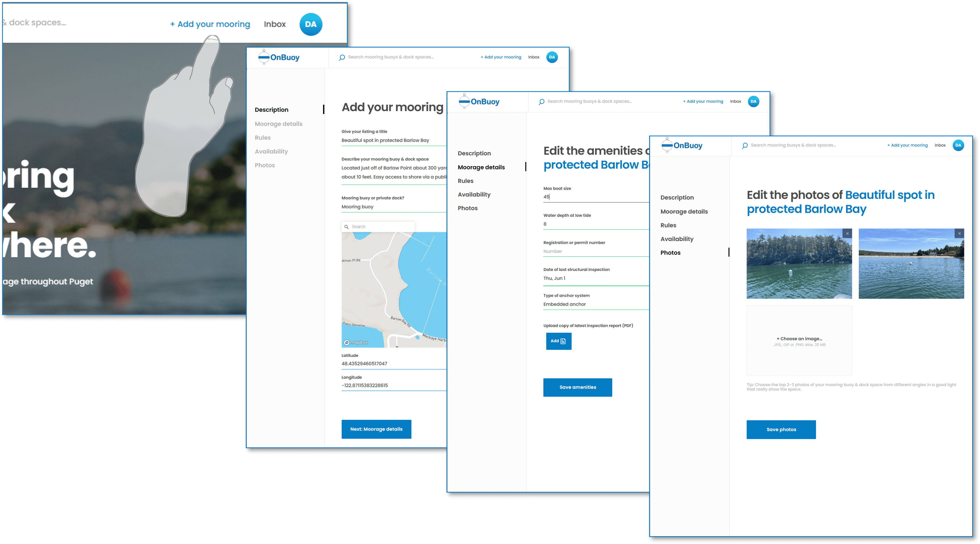980x544 pixels.
Task: Select Rules in amenities window sidebar
Action: 465,181
